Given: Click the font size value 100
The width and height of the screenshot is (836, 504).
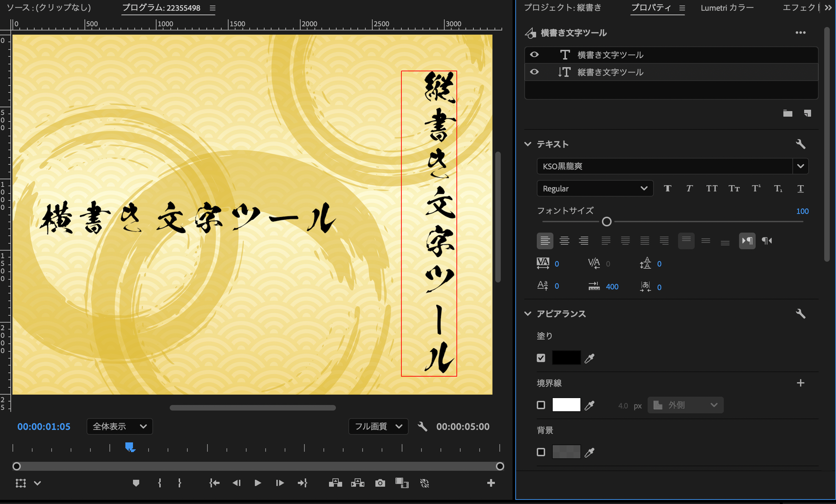Looking at the screenshot, I should [x=802, y=211].
